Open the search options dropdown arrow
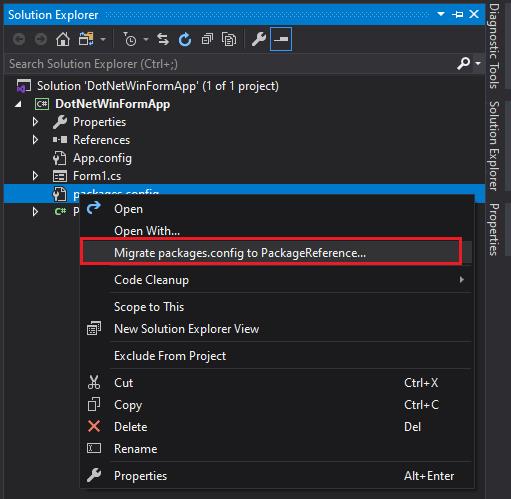This screenshot has width=511, height=499. pos(478,63)
